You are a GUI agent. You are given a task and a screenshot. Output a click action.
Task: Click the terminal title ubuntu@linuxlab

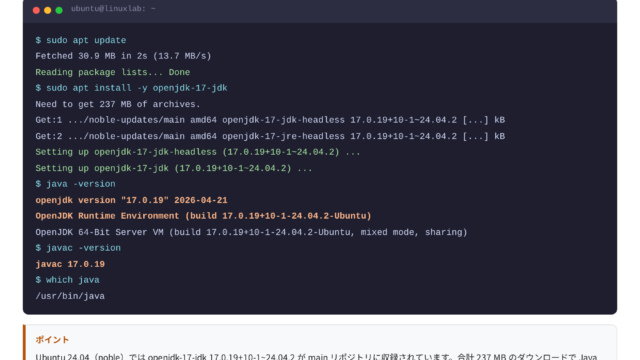pos(113,9)
